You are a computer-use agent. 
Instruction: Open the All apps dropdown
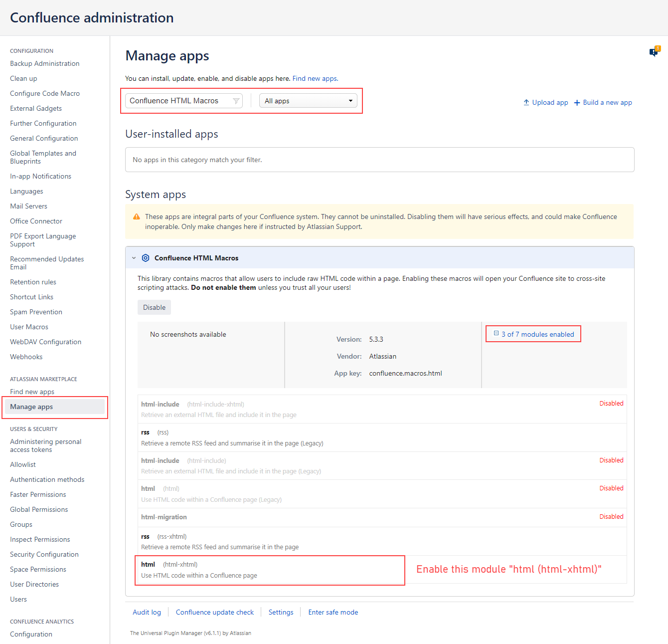(308, 101)
